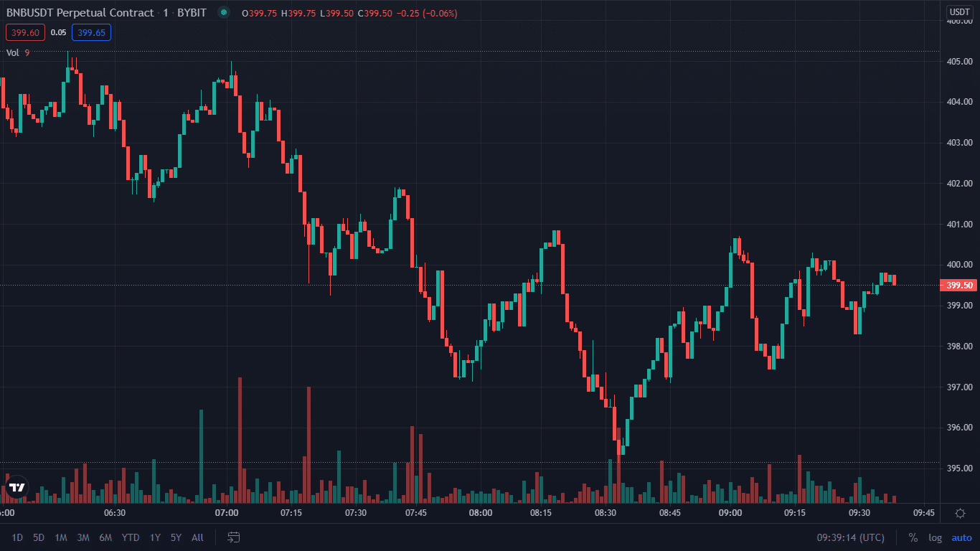Click the red 399.60 sell button
This screenshot has width=980, height=551.
click(25, 32)
